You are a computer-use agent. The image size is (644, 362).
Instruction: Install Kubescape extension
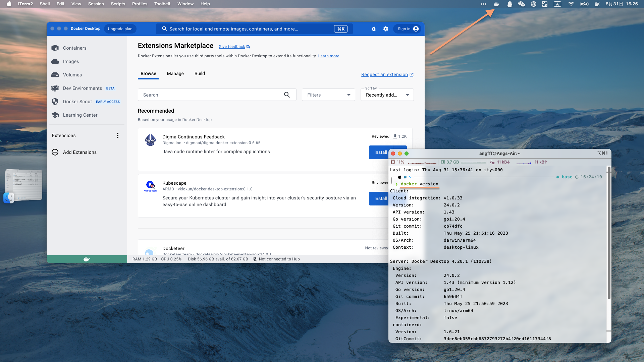click(x=379, y=198)
